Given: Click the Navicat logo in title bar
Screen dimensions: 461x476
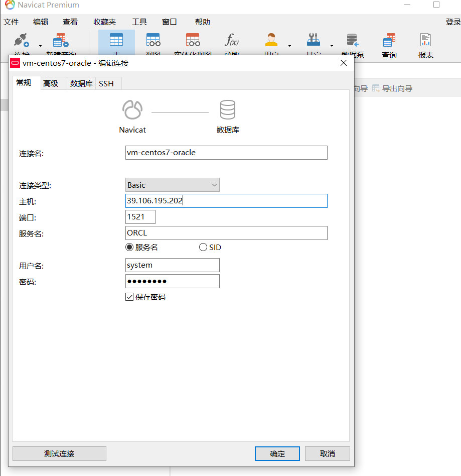Looking at the screenshot, I should tap(10, 5).
